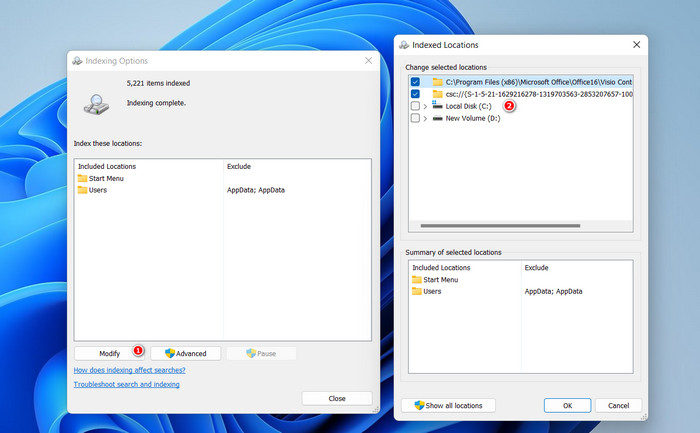
Task: Check the Local Disk (C:) checkbox
Action: 415,105
